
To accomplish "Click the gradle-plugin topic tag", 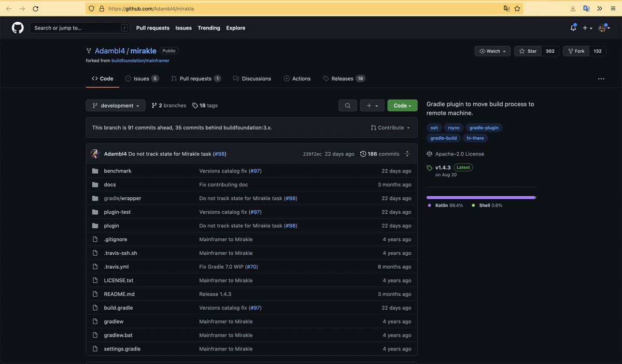I will point(484,128).
